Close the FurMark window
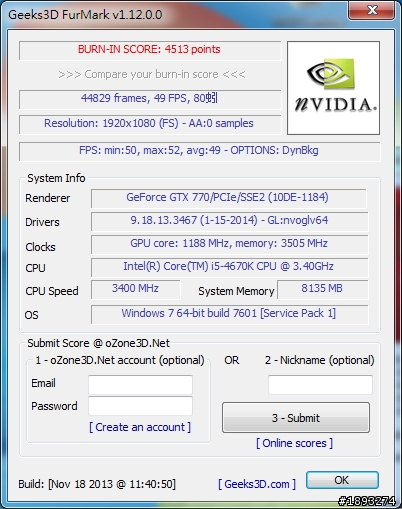The height and width of the screenshot is (509, 402). pyautogui.click(x=371, y=10)
